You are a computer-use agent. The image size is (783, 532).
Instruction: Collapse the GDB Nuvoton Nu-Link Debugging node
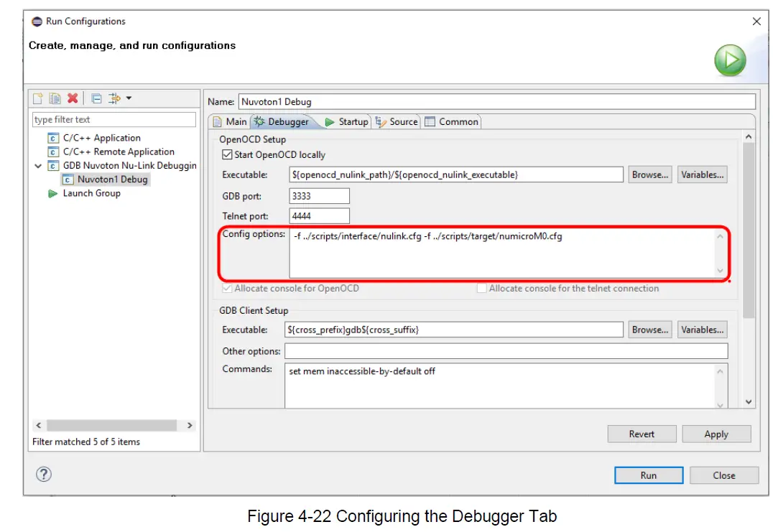click(38, 166)
